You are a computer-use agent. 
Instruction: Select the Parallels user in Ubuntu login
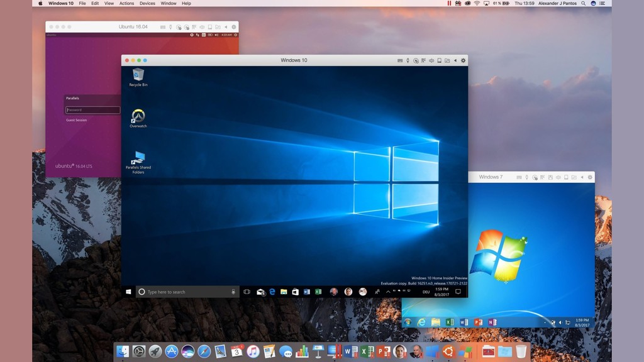point(73,98)
